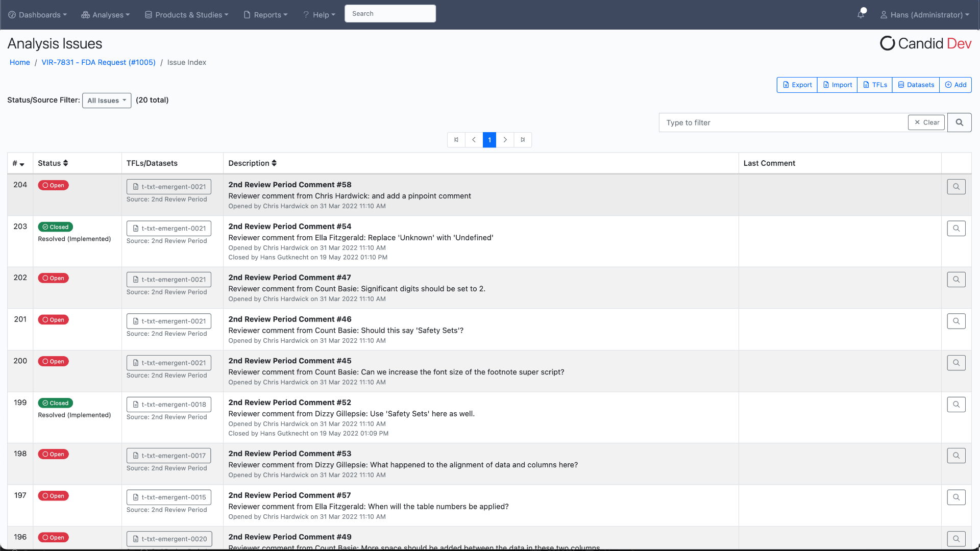Open the TFLs view
The image size is (980, 551).
(875, 85)
